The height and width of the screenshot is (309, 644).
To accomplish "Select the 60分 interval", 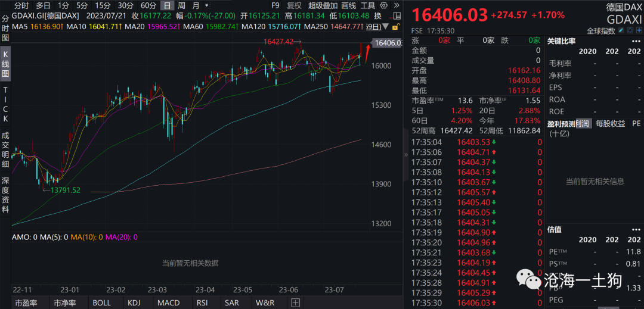I will [148, 6].
